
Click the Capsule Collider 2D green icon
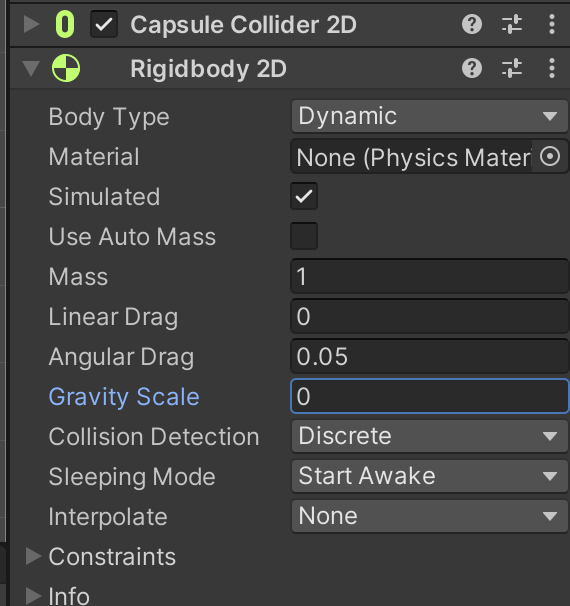point(65,25)
